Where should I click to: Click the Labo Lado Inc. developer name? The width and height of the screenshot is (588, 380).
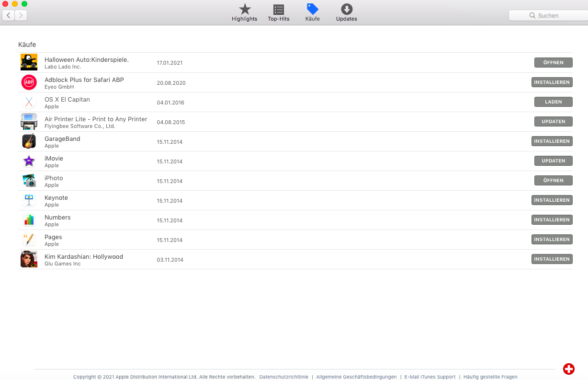click(63, 67)
